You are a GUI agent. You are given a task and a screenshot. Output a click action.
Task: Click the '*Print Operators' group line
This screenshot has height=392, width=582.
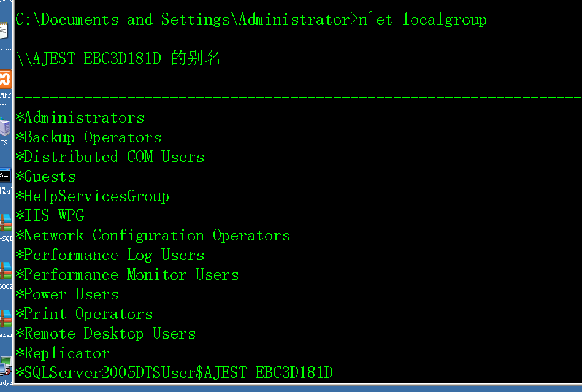coord(84,314)
